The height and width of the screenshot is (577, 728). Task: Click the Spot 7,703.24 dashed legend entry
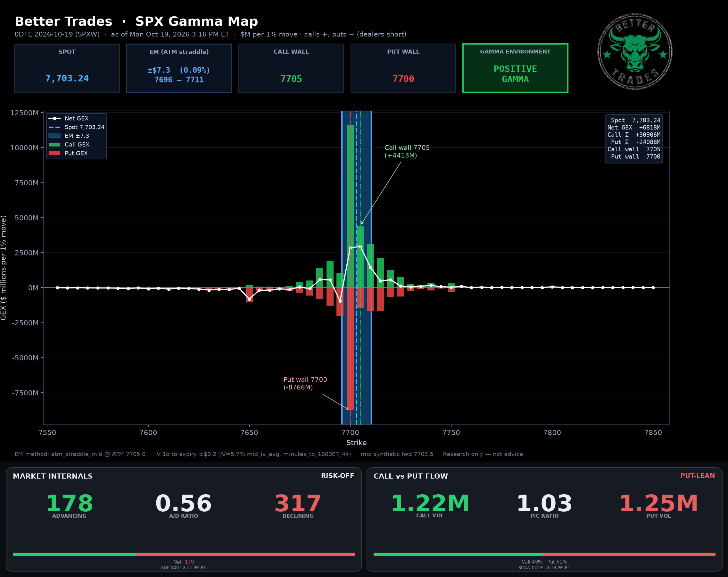(x=76, y=127)
